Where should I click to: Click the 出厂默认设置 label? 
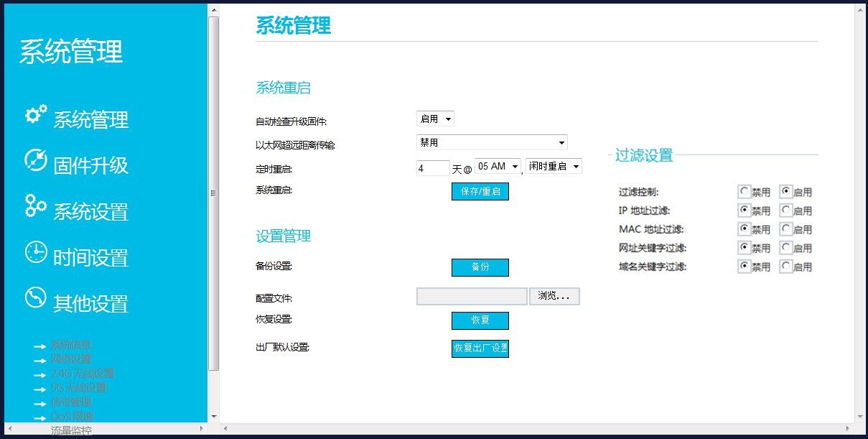[x=282, y=348]
